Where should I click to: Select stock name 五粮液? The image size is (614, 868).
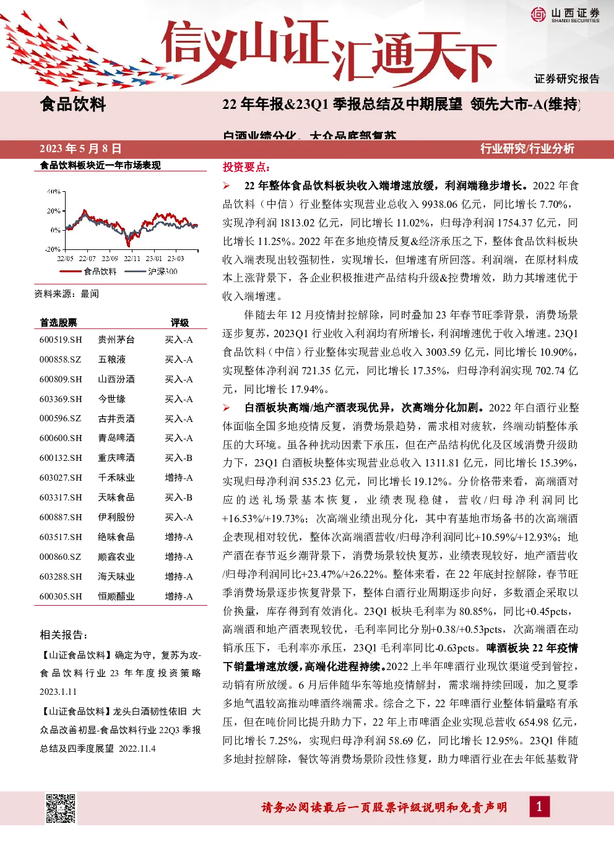111,359
